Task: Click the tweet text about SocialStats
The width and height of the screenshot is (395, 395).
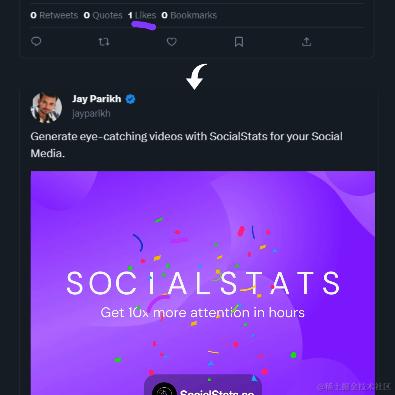Action: tap(186, 145)
